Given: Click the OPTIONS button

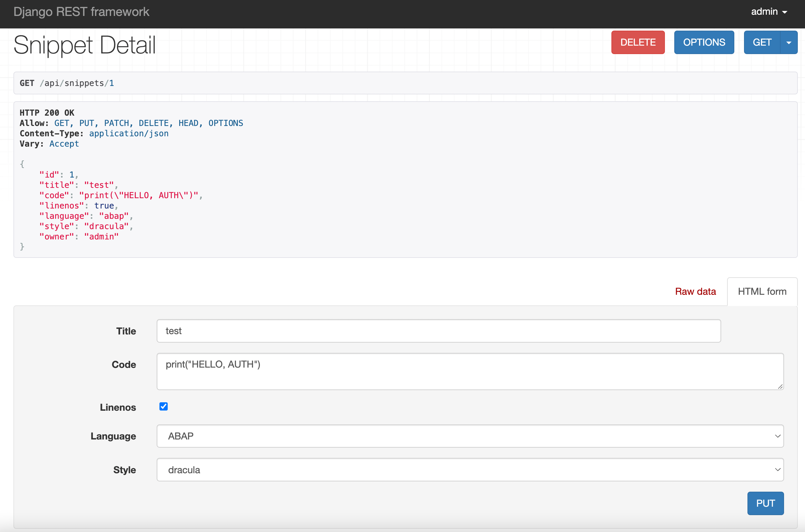Looking at the screenshot, I should pyautogui.click(x=704, y=43).
